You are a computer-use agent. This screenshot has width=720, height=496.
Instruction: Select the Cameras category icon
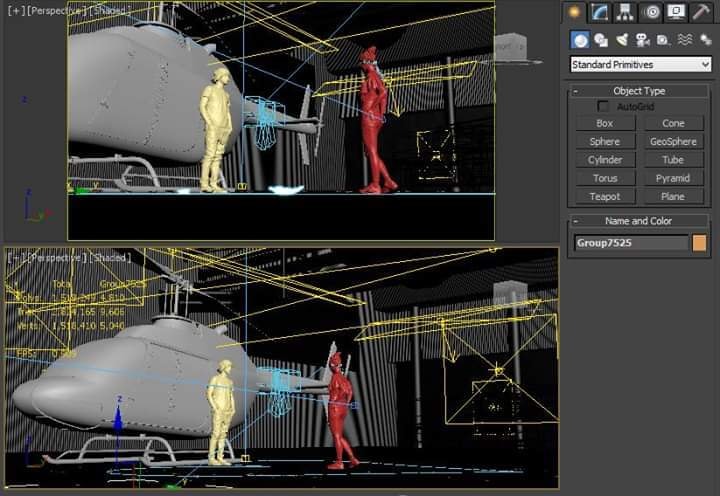point(642,40)
